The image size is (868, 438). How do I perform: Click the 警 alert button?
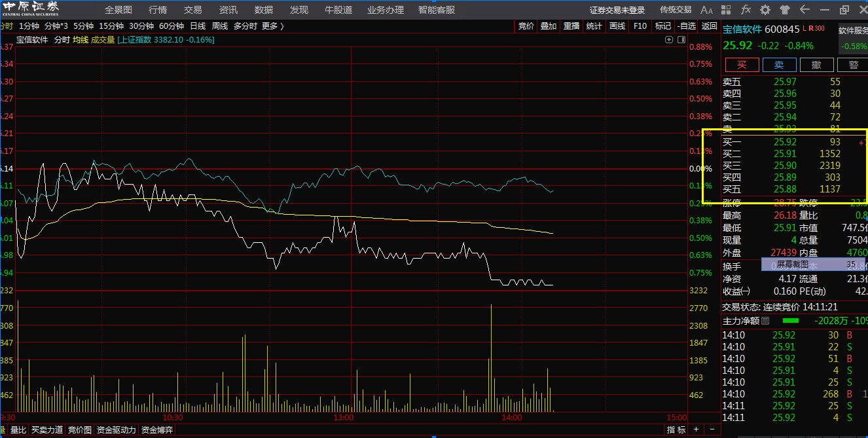point(854,65)
